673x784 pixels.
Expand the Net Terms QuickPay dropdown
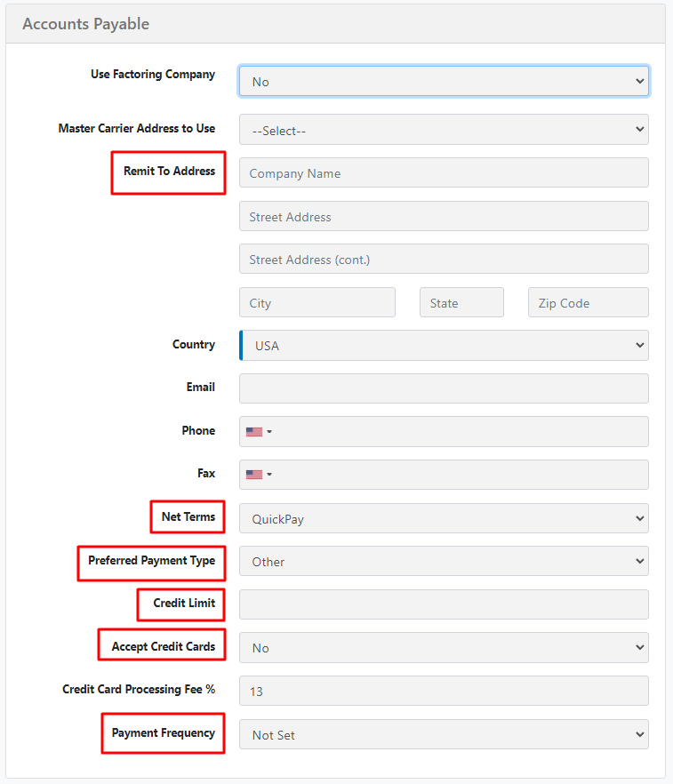coord(444,518)
